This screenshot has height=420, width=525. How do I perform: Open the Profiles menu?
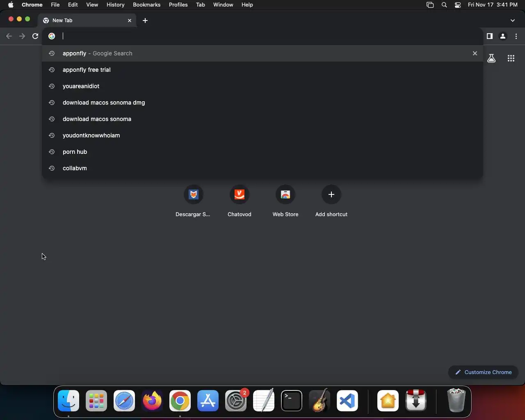pyautogui.click(x=178, y=5)
